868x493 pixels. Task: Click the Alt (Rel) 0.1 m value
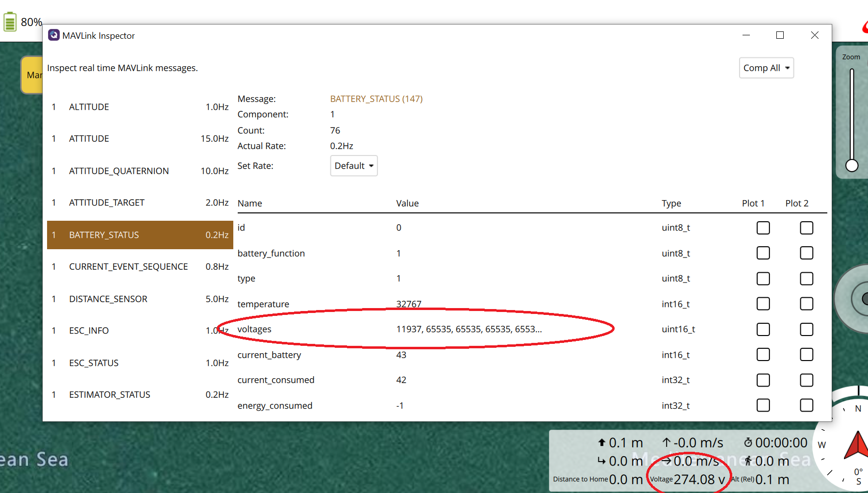tap(772, 479)
